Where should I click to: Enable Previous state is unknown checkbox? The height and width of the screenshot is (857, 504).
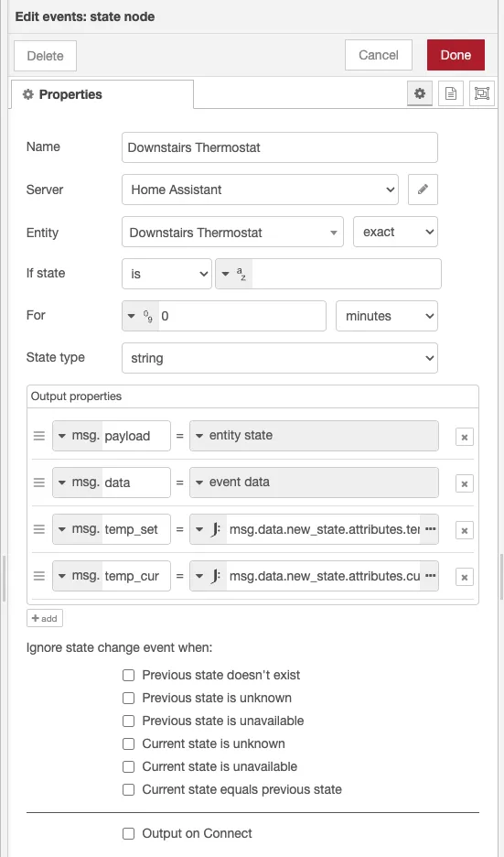128,698
